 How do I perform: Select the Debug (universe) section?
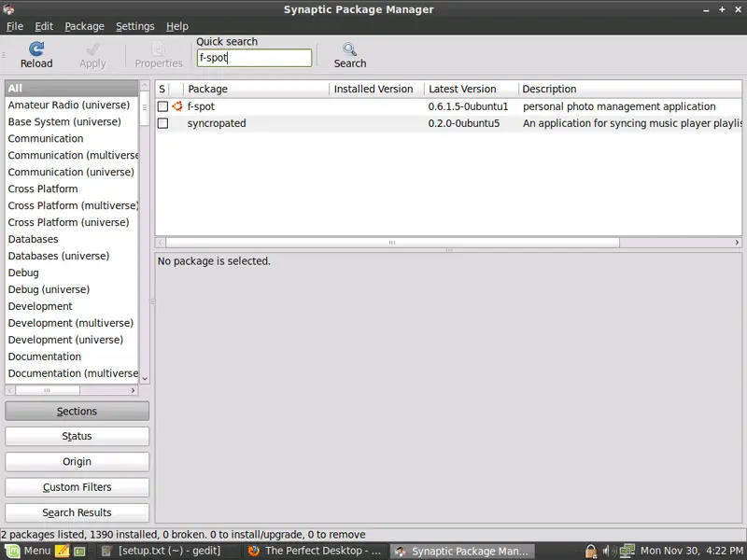(x=72, y=289)
